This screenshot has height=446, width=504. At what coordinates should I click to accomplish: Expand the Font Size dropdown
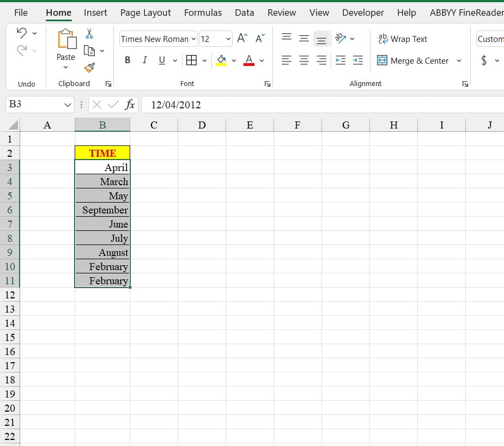click(x=227, y=39)
